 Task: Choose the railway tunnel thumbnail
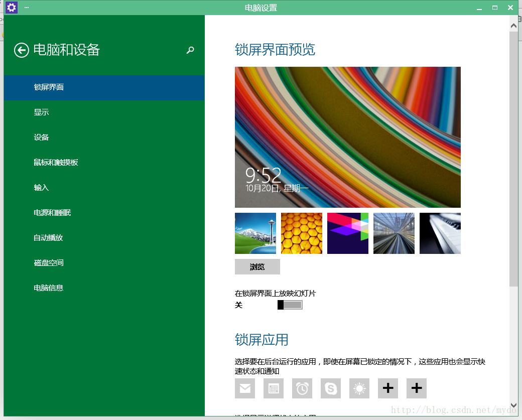(394, 233)
